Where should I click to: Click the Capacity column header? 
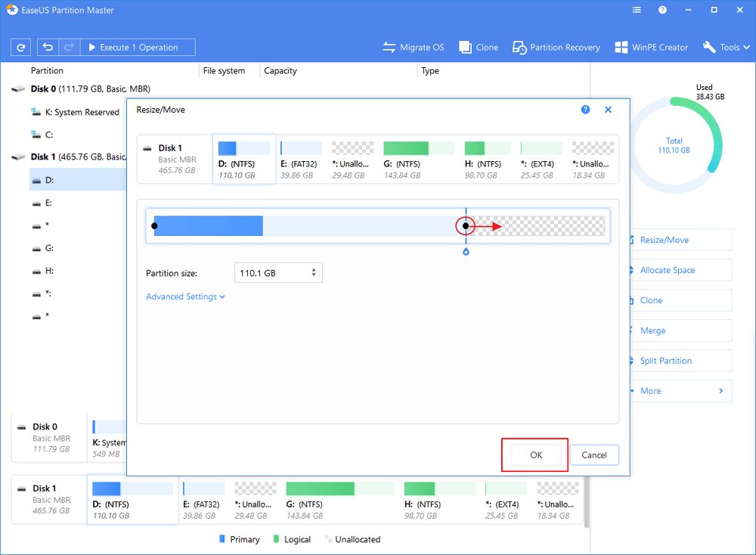280,70
